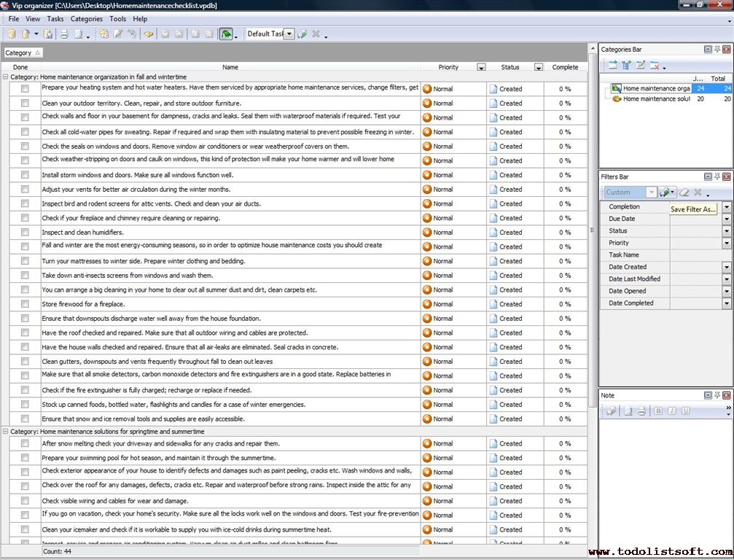Pin the Categories Bar panel
The width and height of the screenshot is (734, 560).
coord(717,50)
